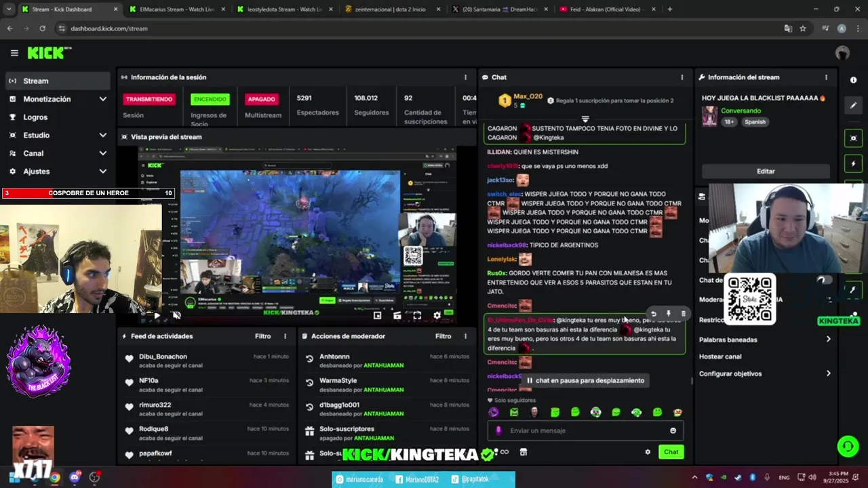Open settings gear in stream preview player

click(x=437, y=315)
